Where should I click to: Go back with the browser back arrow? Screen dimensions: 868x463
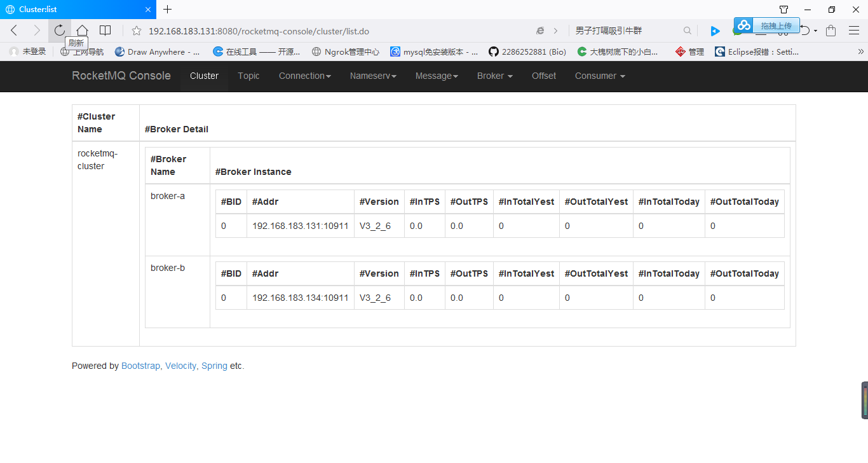pyautogui.click(x=14, y=31)
